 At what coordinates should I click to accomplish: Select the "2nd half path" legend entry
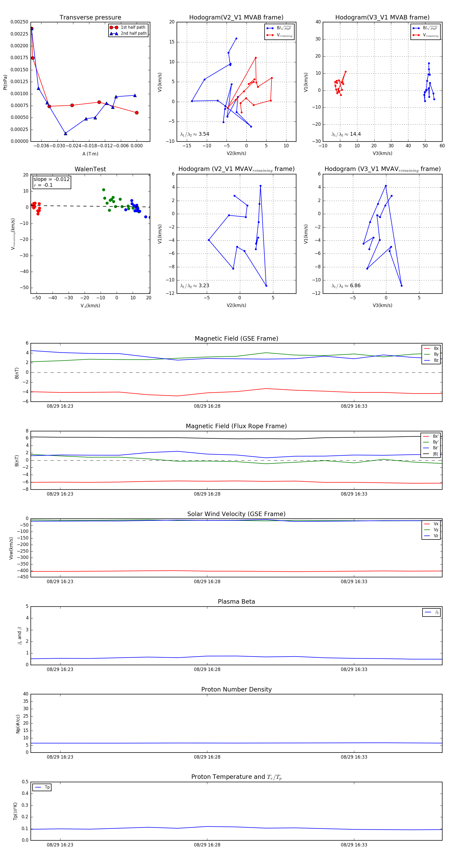point(128,33)
